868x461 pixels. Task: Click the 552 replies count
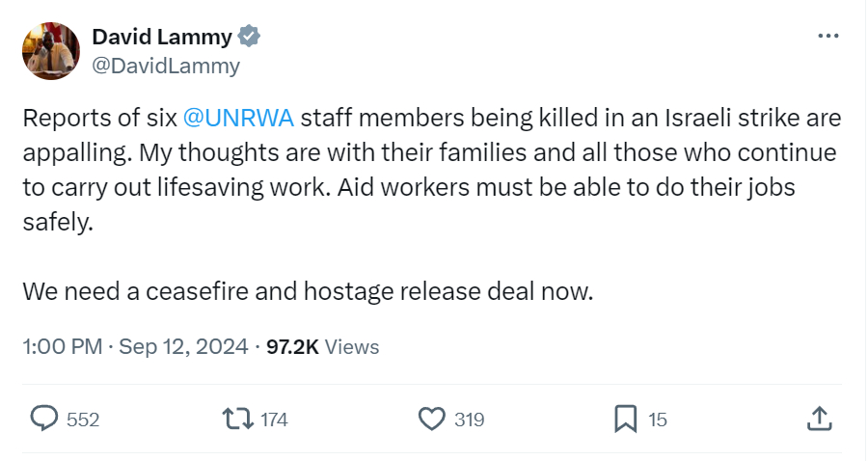[83, 420]
